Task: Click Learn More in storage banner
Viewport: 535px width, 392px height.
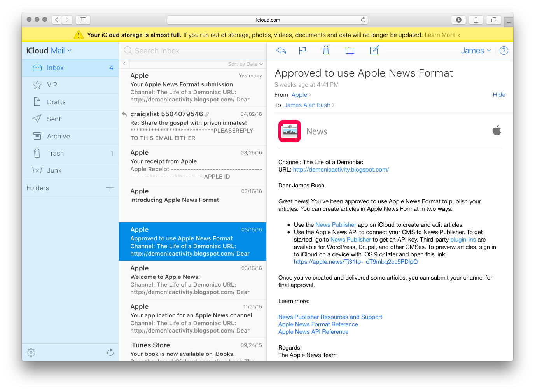Action: pos(442,35)
